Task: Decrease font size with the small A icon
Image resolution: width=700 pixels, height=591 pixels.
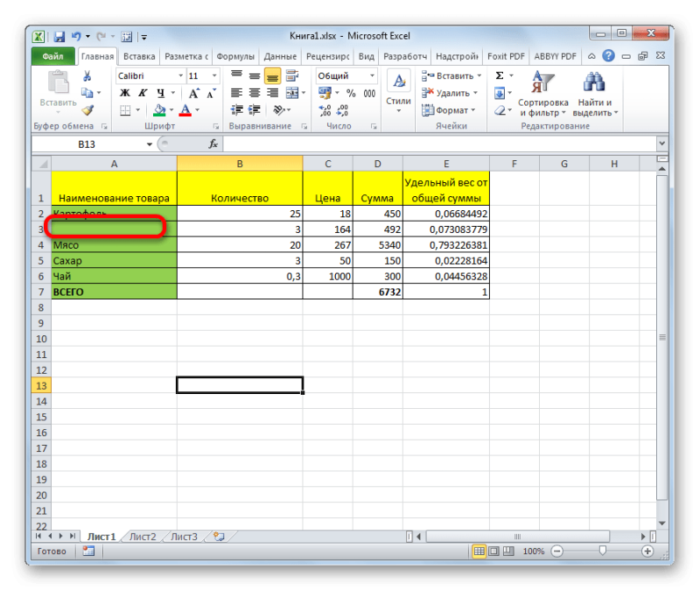Action: [211, 94]
